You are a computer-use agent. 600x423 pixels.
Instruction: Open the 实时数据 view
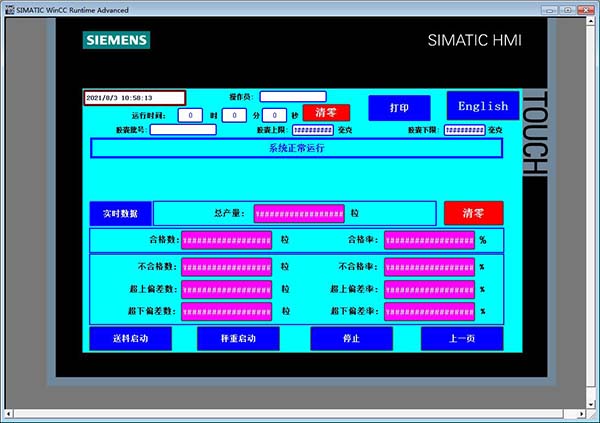click(x=120, y=213)
